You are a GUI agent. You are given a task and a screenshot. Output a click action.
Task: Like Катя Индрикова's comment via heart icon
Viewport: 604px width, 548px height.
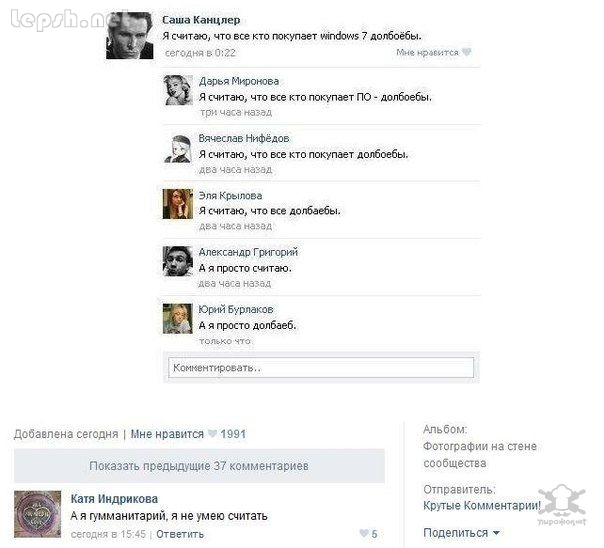364,533
